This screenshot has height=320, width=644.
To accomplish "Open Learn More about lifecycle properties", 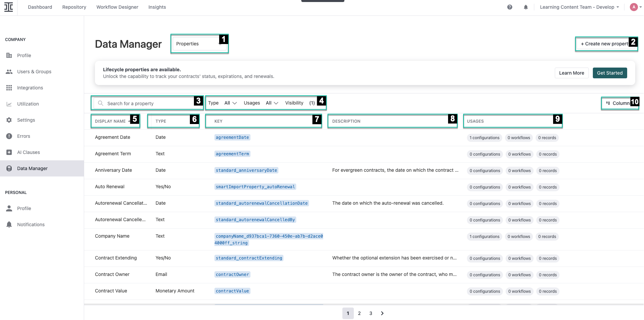I will click(x=572, y=73).
